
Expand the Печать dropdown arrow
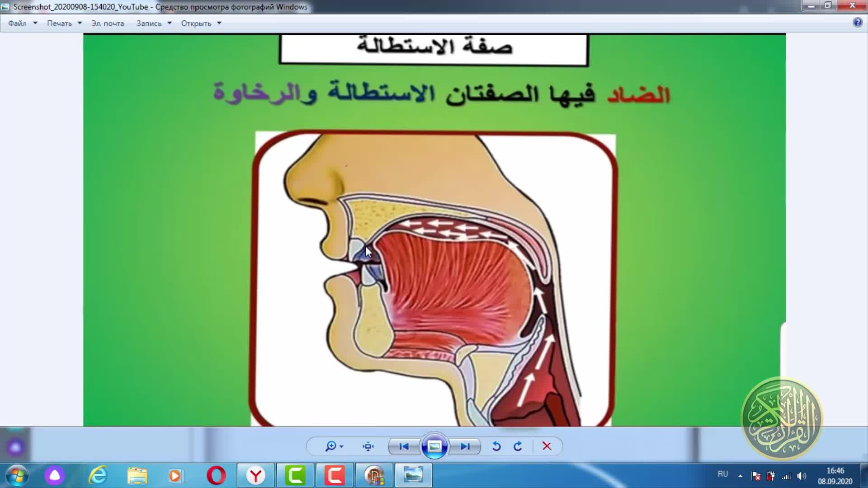(x=80, y=23)
